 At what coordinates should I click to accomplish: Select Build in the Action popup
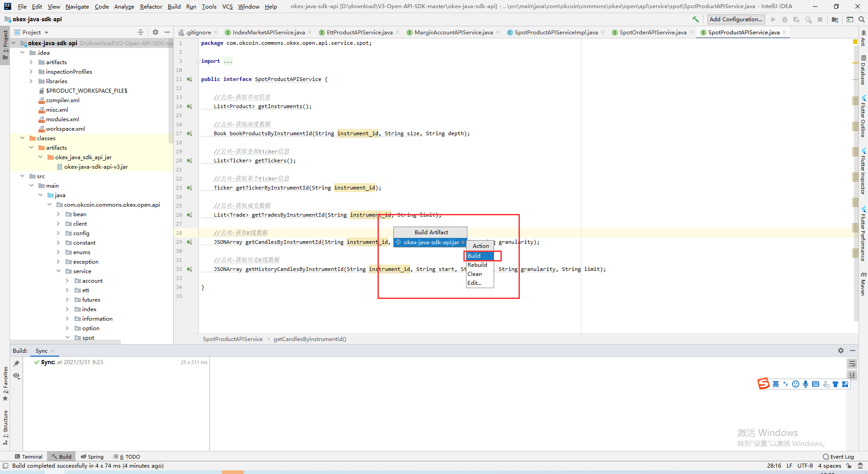(x=480, y=256)
